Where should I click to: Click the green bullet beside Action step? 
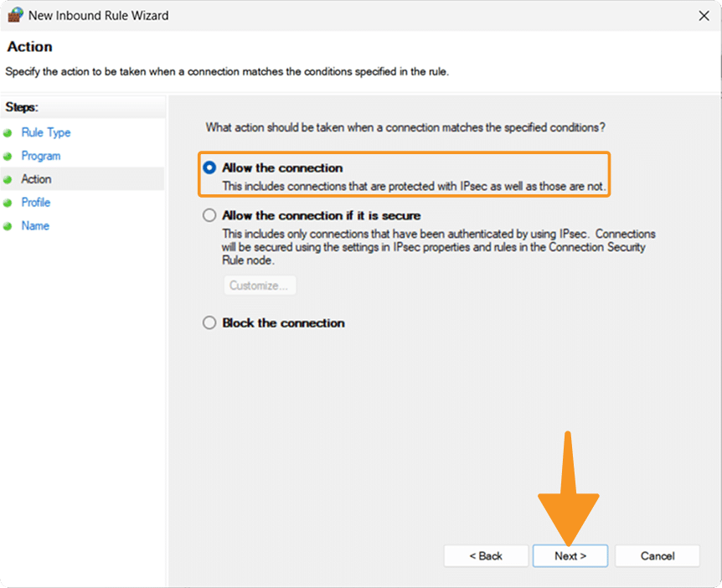pos(8,179)
